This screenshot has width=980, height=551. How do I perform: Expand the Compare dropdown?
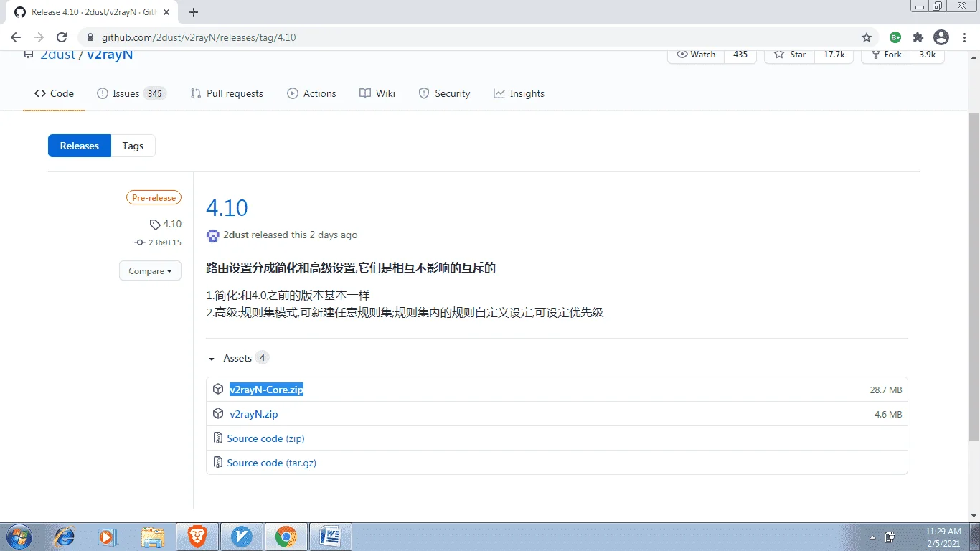click(x=150, y=271)
